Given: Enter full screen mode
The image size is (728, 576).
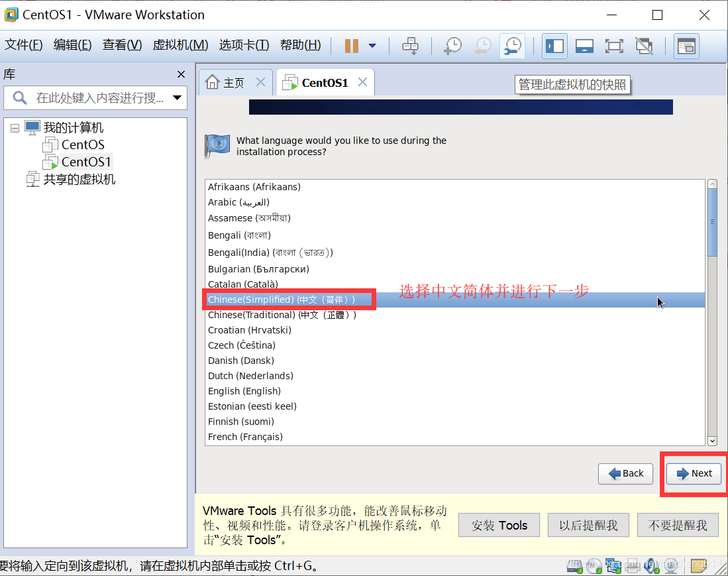Looking at the screenshot, I should [x=614, y=46].
